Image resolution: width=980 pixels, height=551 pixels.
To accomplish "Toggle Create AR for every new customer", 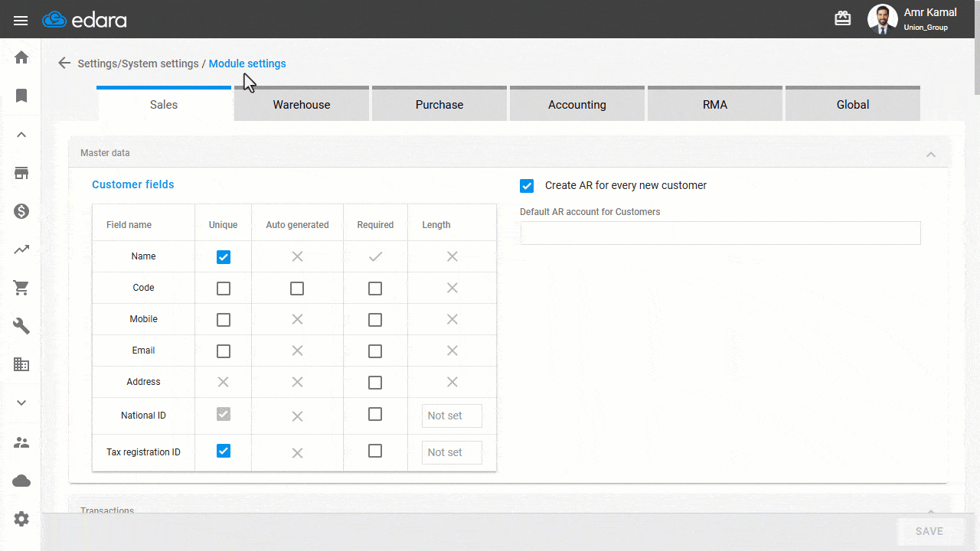I will tap(527, 186).
